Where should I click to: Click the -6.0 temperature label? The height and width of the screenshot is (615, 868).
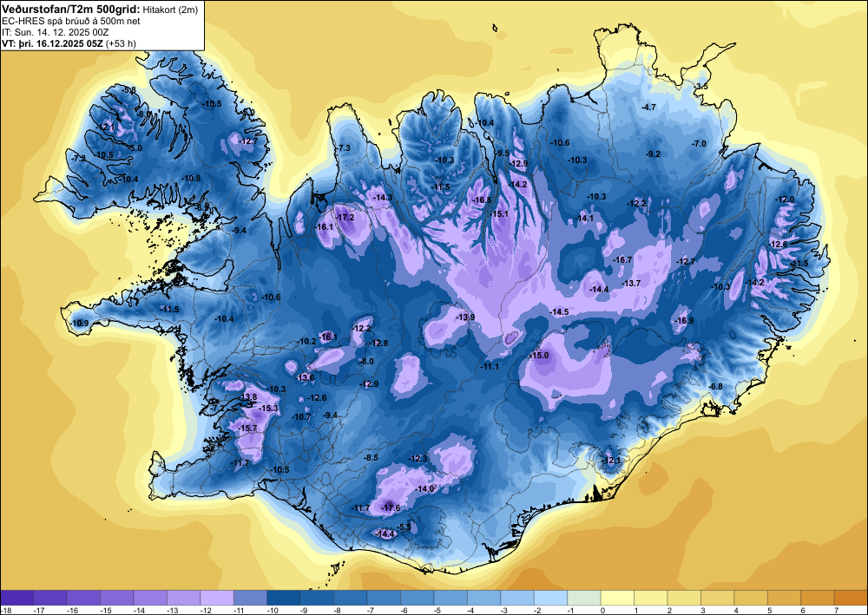coord(367,361)
